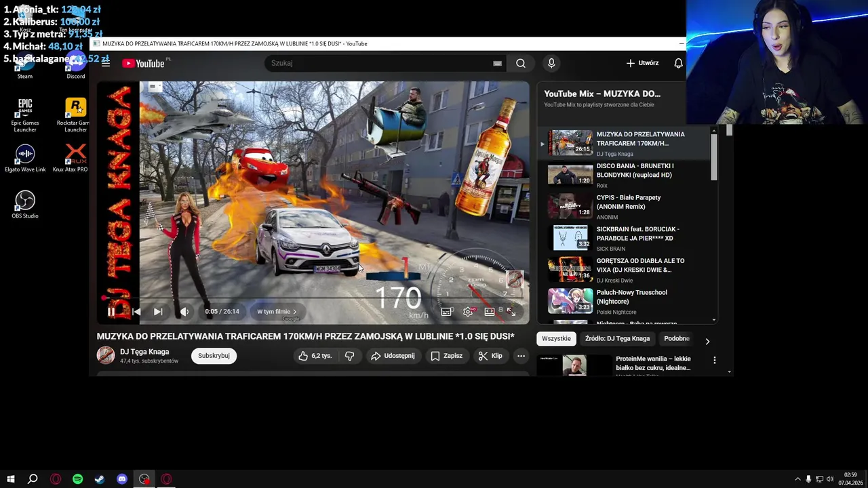The height and width of the screenshot is (488, 868).
Task: Save video with Zapisz button
Action: tap(446, 356)
